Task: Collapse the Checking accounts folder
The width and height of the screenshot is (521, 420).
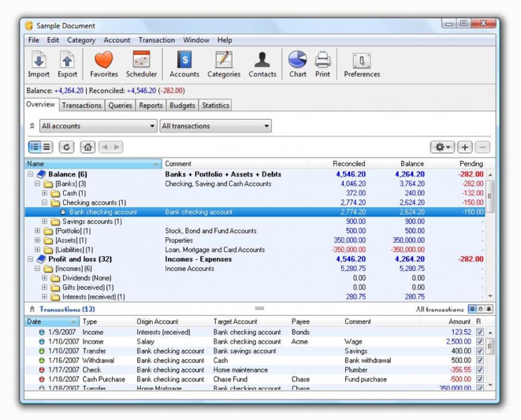Action: click(46, 203)
